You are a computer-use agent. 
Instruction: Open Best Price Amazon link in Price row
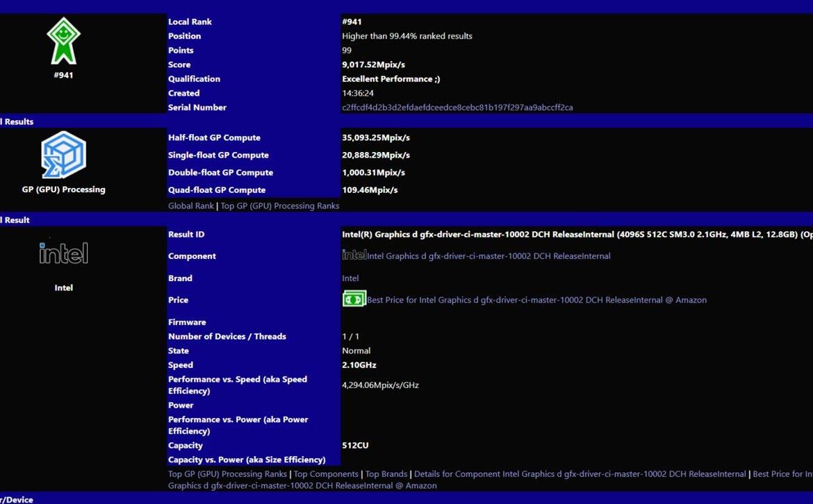click(536, 300)
